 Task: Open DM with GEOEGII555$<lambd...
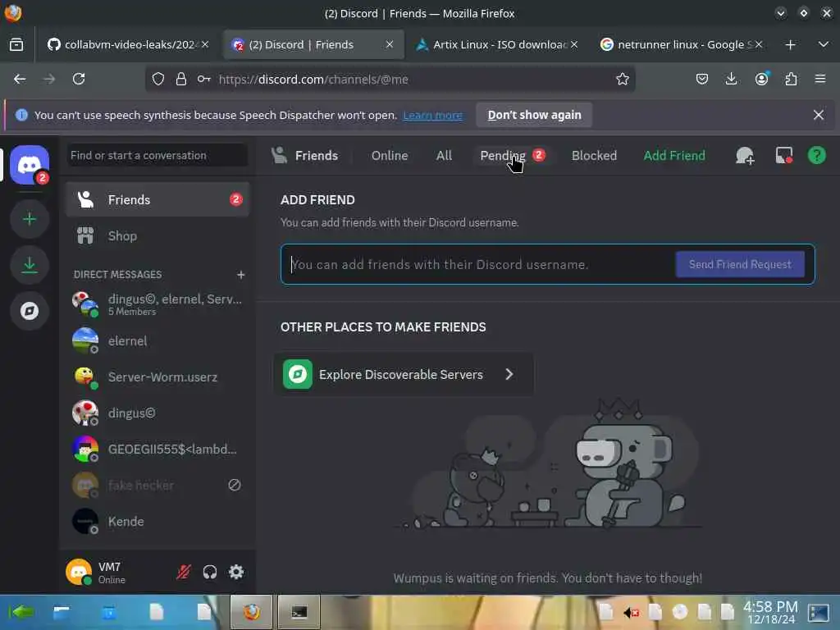coord(157,449)
